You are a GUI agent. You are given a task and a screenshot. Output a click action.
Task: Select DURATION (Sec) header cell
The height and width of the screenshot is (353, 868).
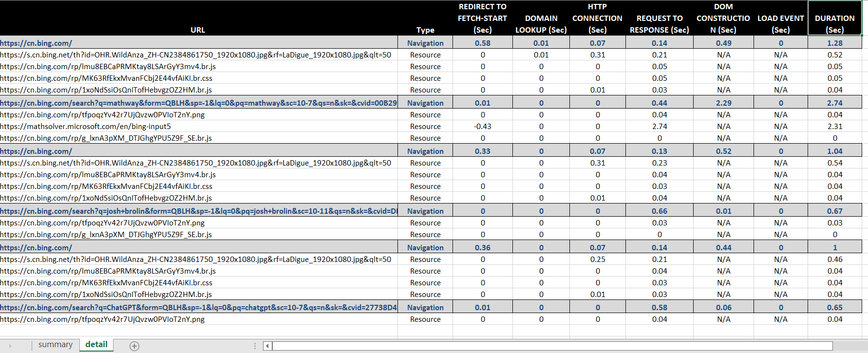click(x=835, y=18)
